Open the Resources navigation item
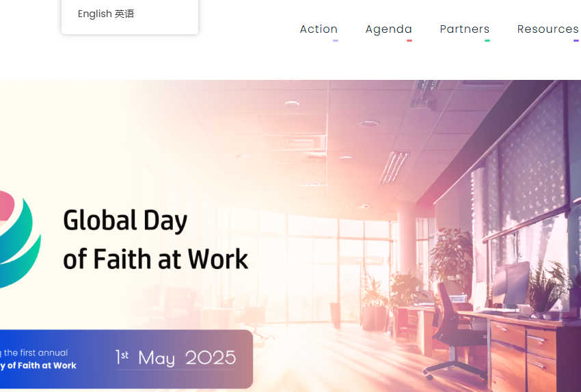 548,29
